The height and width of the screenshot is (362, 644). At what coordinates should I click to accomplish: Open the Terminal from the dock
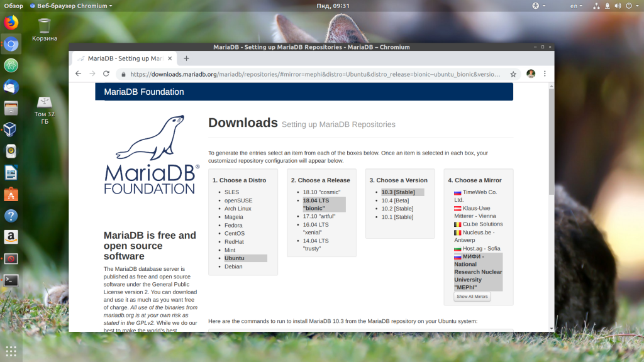(11, 280)
